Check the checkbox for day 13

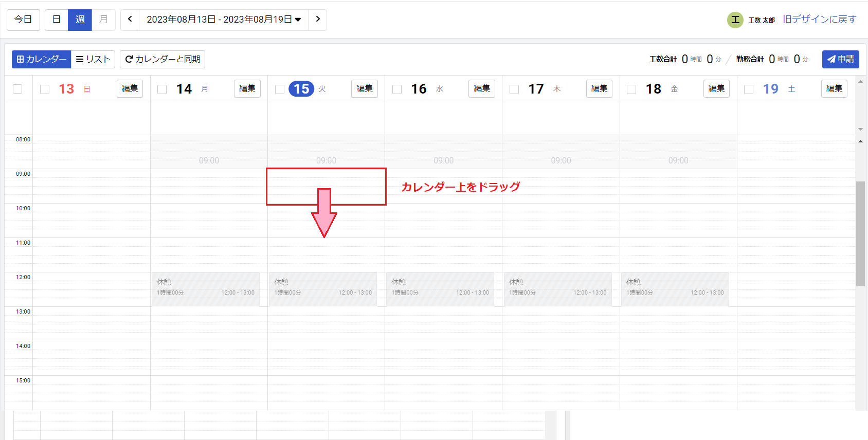coord(45,89)
